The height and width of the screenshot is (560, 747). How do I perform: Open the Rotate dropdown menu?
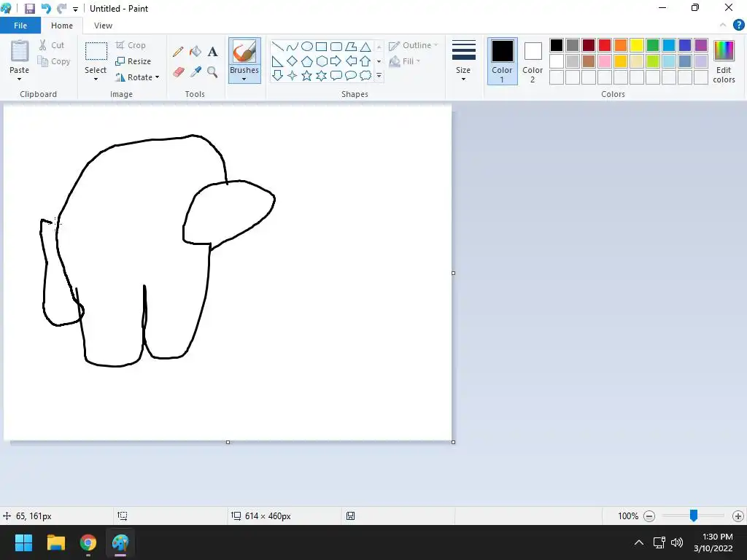pyautogui.click(x=158, y=77)
